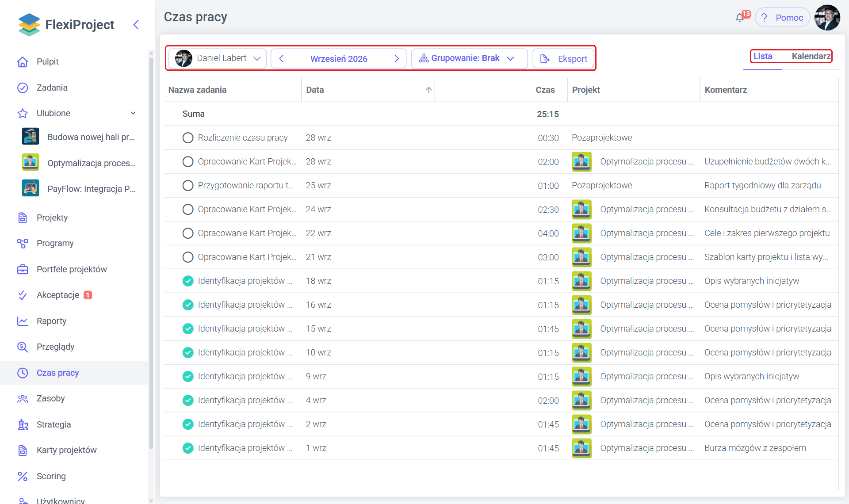Viewport: 849px width, 504px height.
Task: Click the Nazwa zadania column header
Action: [x=197, y=90]
